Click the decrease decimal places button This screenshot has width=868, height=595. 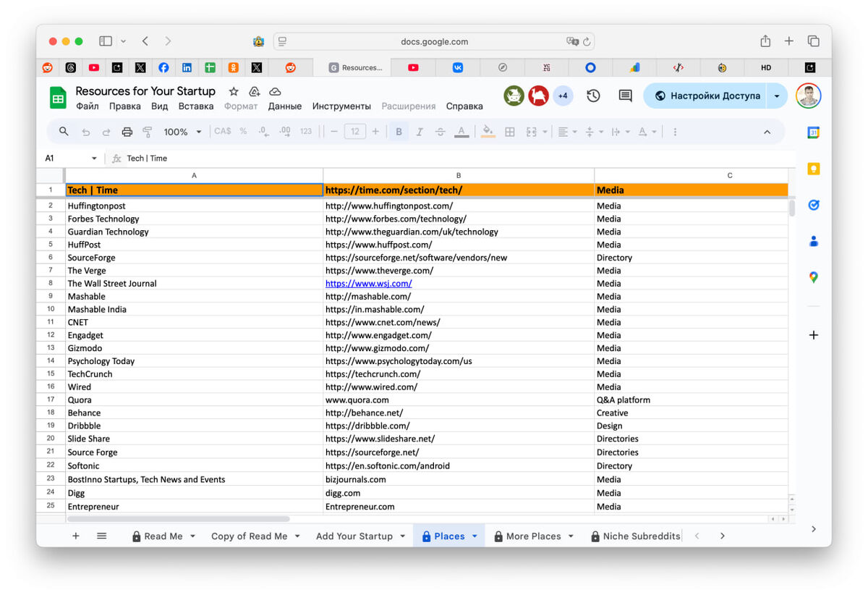pyautogui.click(x=263, y=132)
